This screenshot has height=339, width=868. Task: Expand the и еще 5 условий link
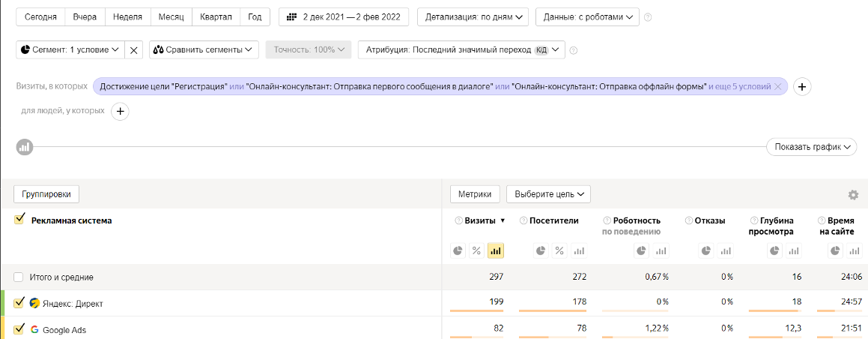(x=740, y=86)
